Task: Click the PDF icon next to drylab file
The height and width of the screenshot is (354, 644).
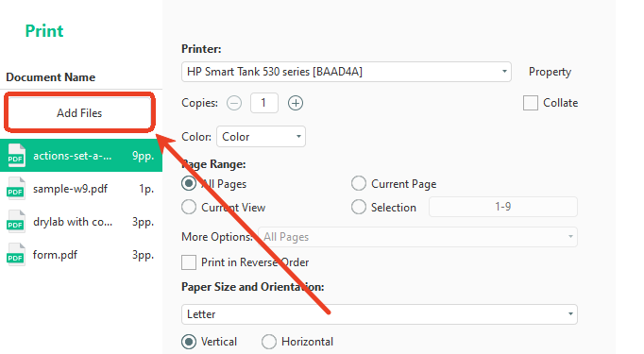Action: pos(16,222)
